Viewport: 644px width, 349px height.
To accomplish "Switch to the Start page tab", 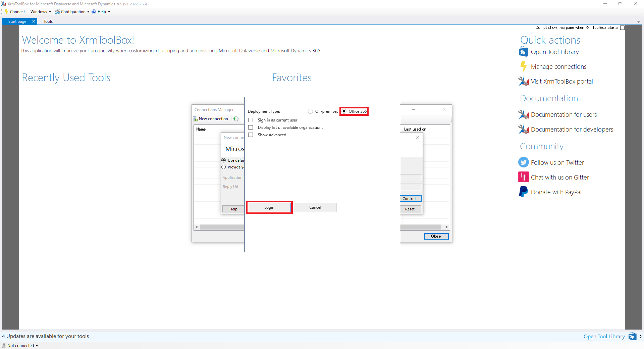I will click(17, 21).
